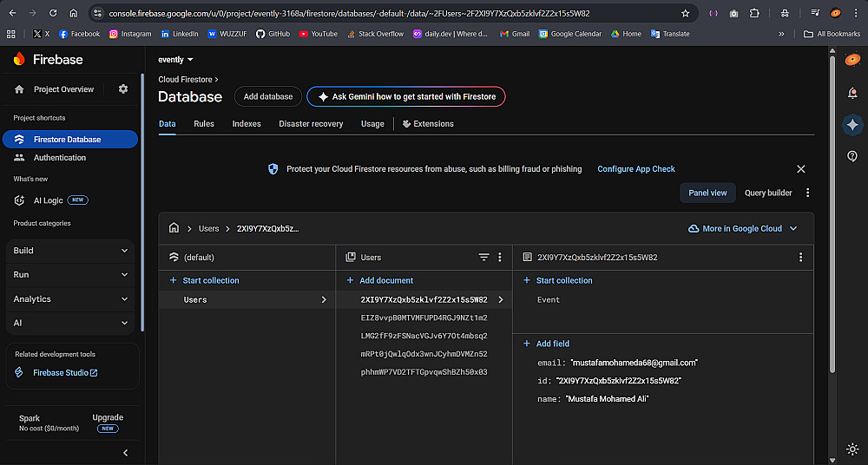This screenshot has width=868, height=465.
Task: Expand More in Google Cloud menu
Action: click(x=742, y=228)
